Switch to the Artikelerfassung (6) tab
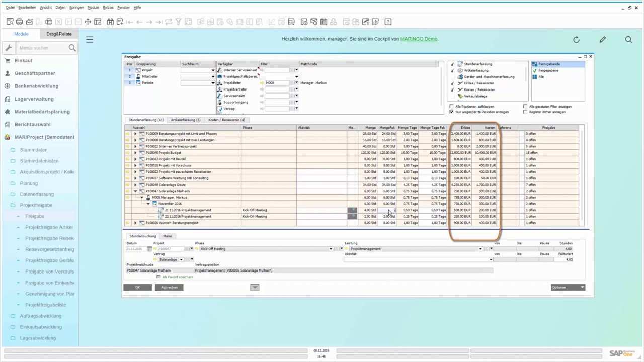This screenshot has height=362, width=644. tap(185, 120)
